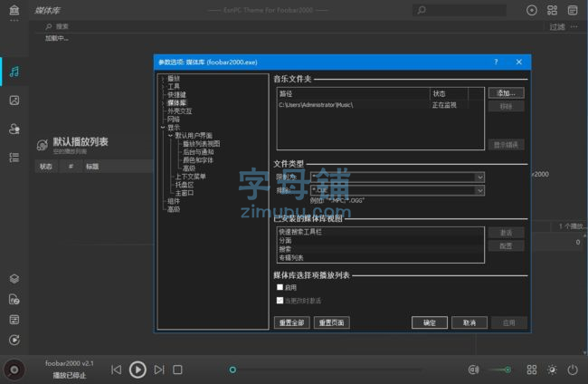Click the 显示错误 button
The height and width of the screenshot is (384, 588).
pos(507,145)
